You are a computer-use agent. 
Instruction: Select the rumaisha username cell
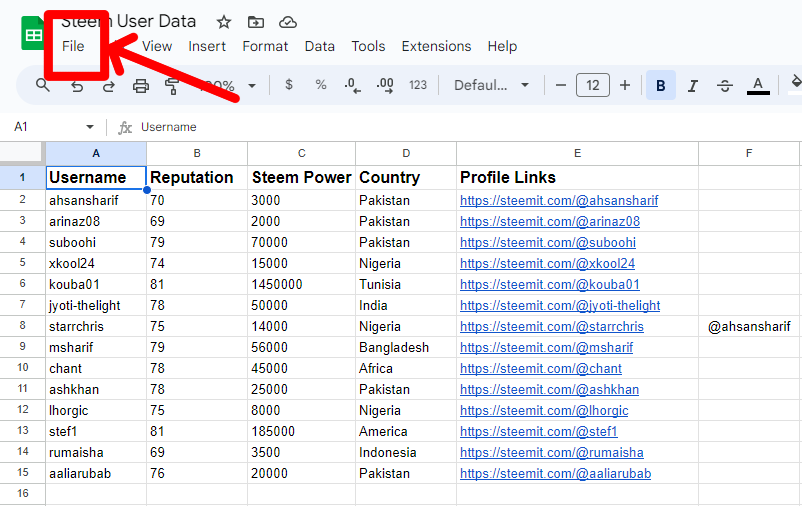pos(96,452)
